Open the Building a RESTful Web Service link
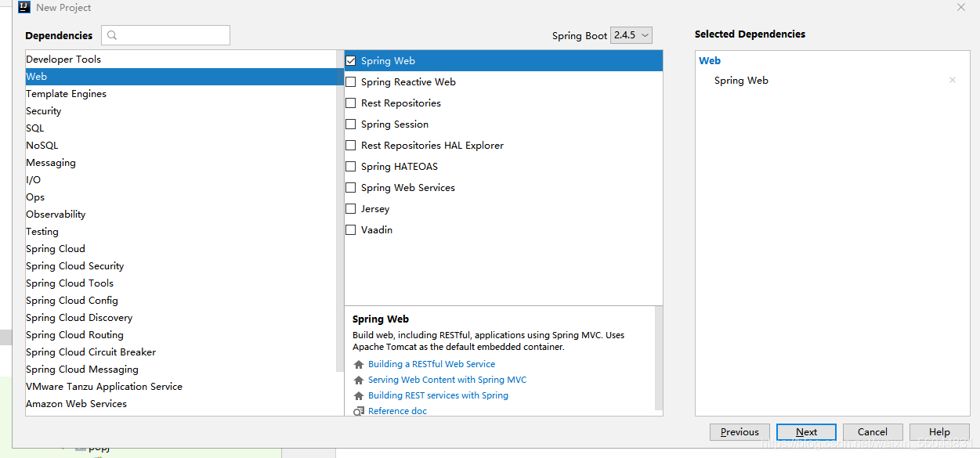This screenshot has height=458, width=980. tap(432, 364)
